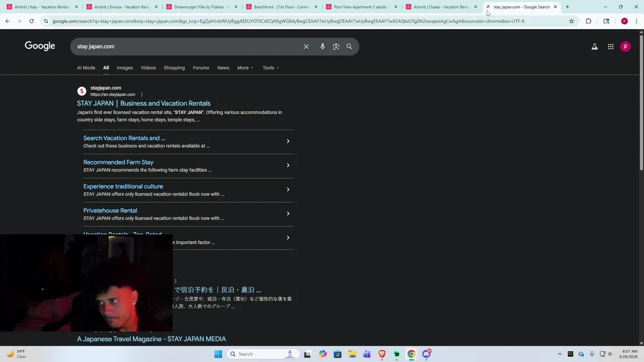Open a new browser tab
The width and height of the screenshot is (644, 362).
coord(568,7)
